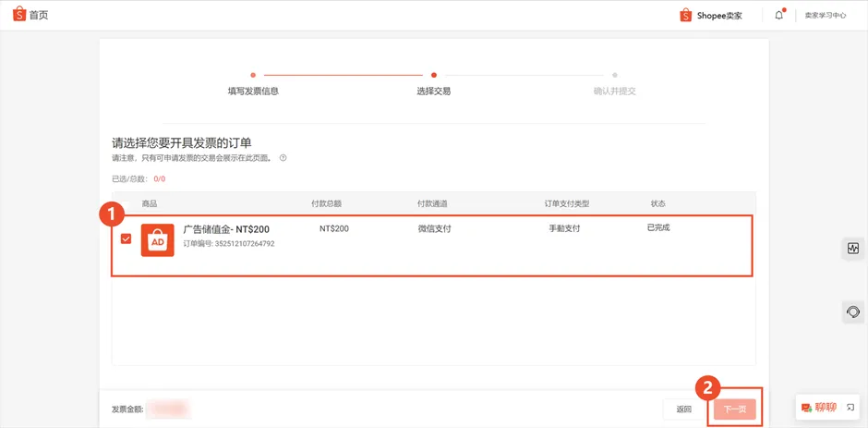Viewport: 868px width, 428px height.
Task: Click the 填写发票信息 step
Action: pyautogui.click(x=253, y=91)
